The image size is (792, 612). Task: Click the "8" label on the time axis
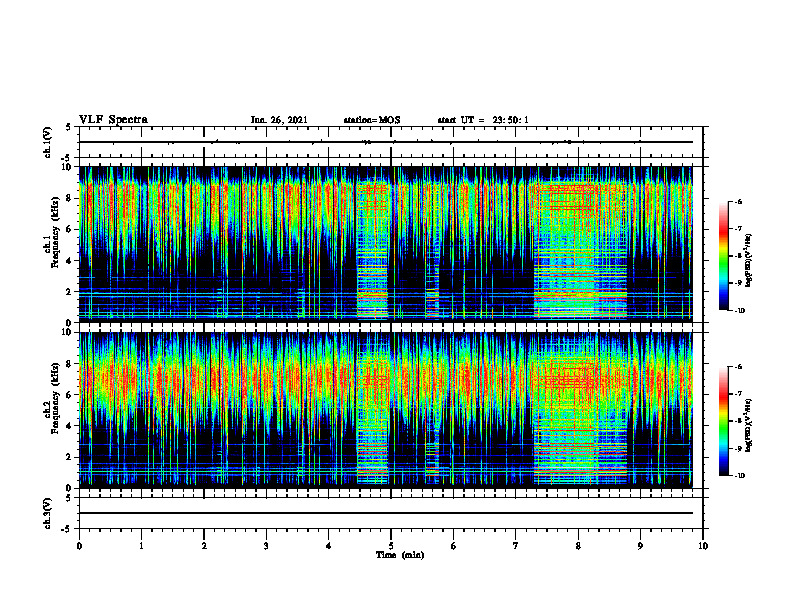(x=578, y=546)
